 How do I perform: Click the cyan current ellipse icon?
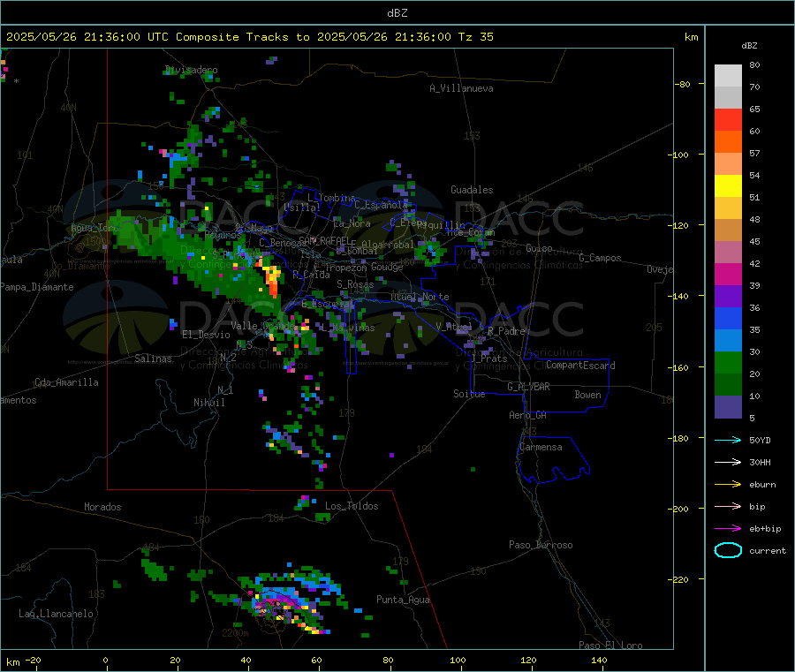[728, 550]
